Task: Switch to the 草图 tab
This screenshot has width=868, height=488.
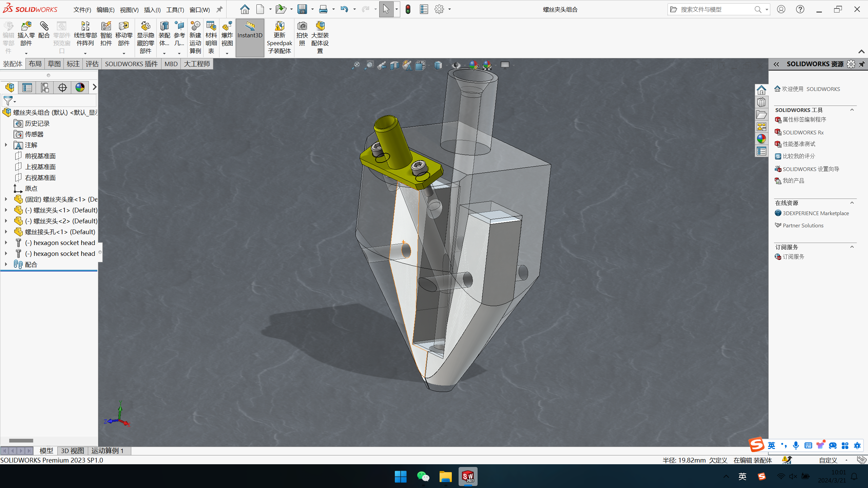Action: pos(54,64)
